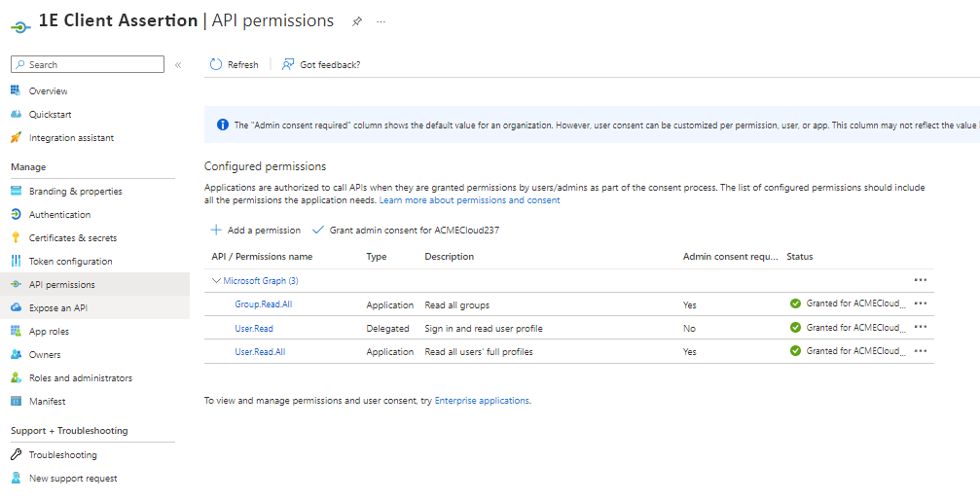The width and height of the screenshot is (980, 500).
Task: Open Expose an API page
Action: 58,308
